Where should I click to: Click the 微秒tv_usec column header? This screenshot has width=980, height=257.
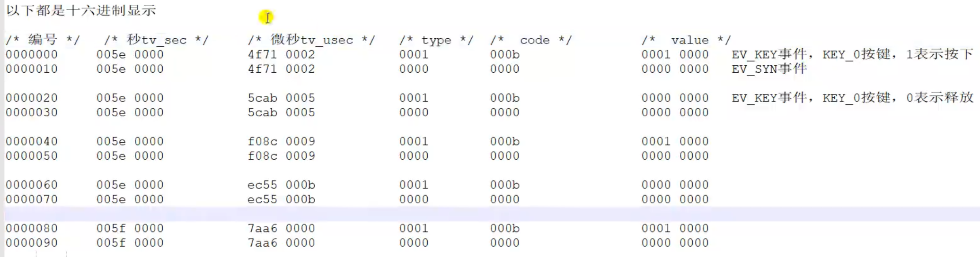311,40
